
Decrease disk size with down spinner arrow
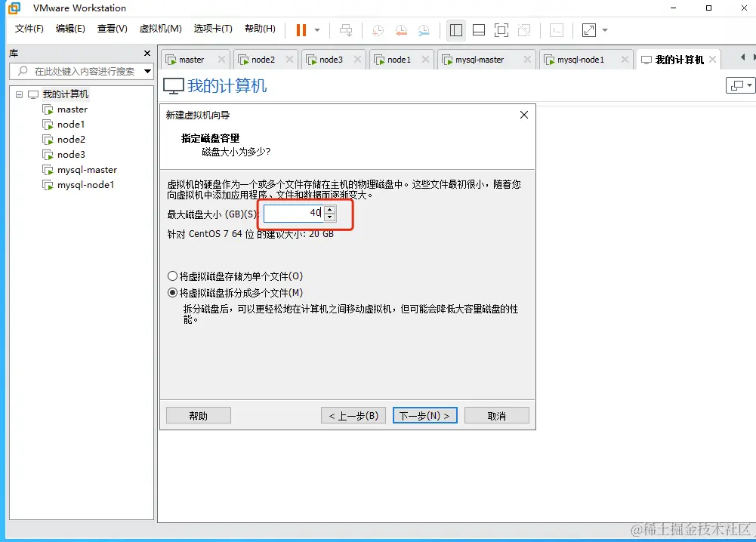(x=330, y=217)
